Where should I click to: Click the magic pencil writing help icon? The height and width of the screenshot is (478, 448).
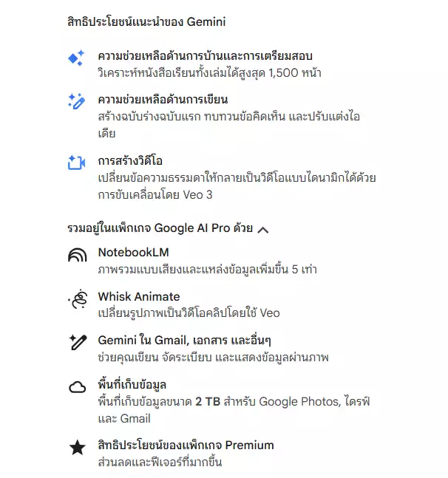click(x=77, y=101)
